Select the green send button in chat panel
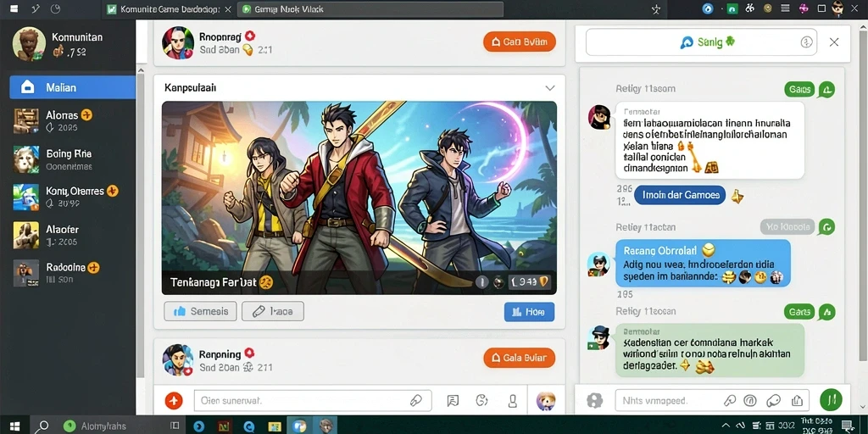Screen dimensions: 868x434 click(831, 400)
